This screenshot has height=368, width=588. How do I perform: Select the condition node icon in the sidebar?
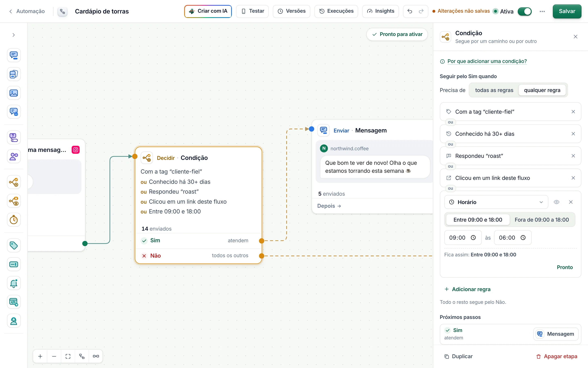coord(14,182)
